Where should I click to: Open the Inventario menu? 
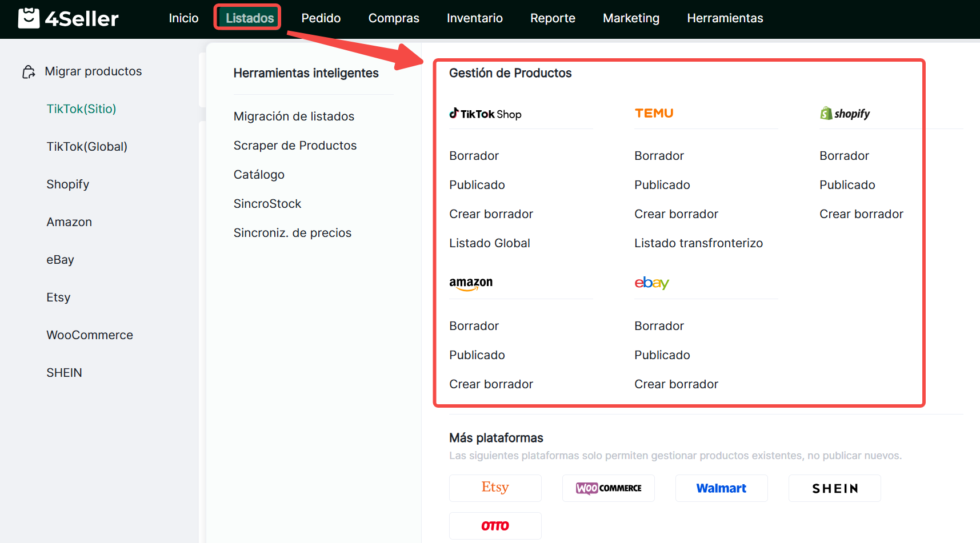pos(474,18)
